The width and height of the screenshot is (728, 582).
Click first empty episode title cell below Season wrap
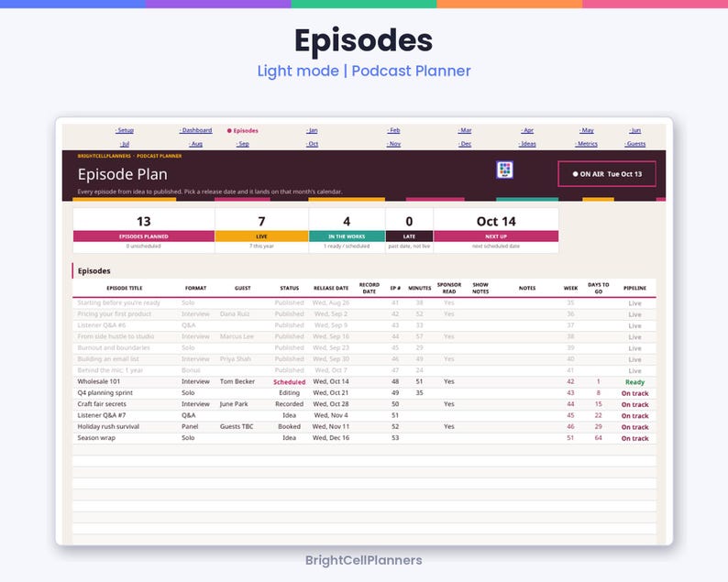click(125, 449)
